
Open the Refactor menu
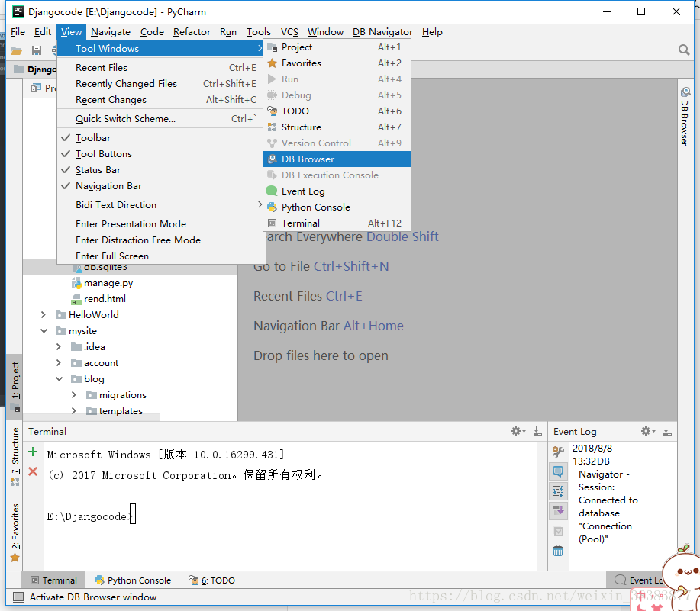click(x=192, y=32)
